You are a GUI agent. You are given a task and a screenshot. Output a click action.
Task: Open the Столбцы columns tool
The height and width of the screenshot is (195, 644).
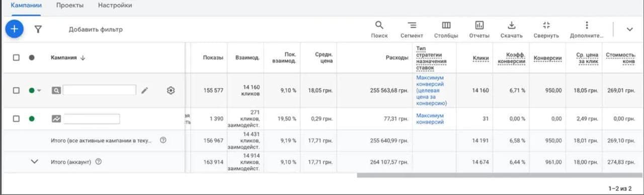pyautogui.click(x=446, y=30)
